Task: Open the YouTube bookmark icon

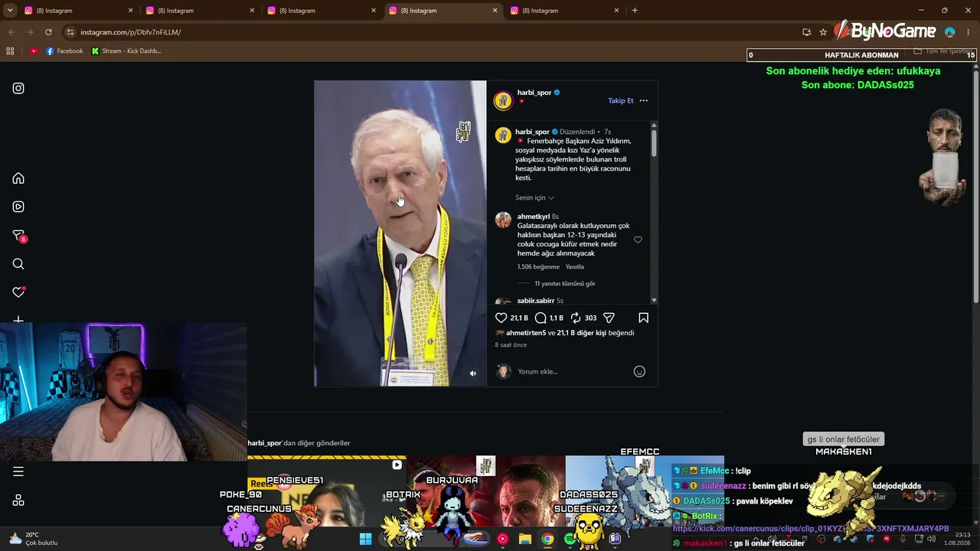Action: point(34,51)
